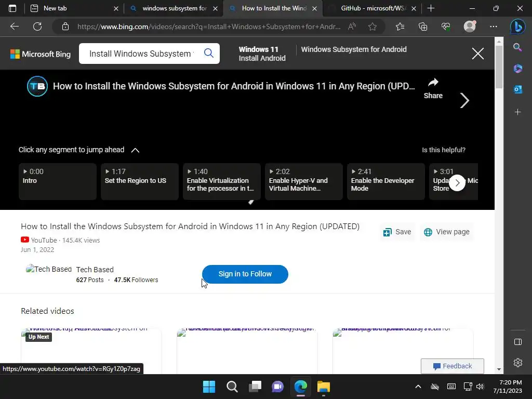This screenshot has width=532, height=399.
Task: Open the taskbar clock showing 7:20 PM
Action: [x=508, y=387]
